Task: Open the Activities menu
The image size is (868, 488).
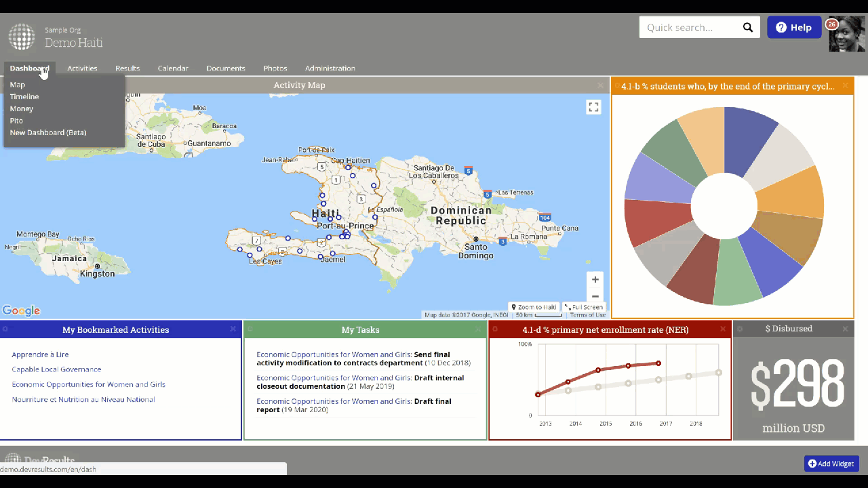Action: [x=82, y=68]
